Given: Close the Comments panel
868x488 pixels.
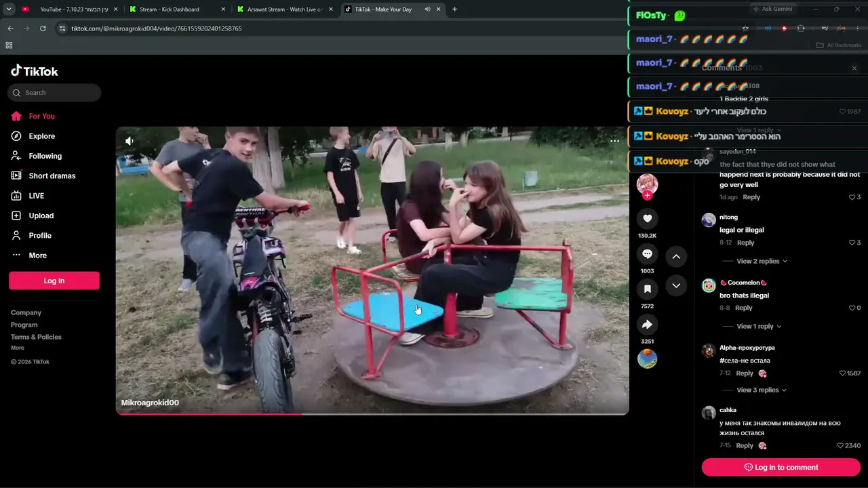Looking at the screenshot, I should pyautogui.click(x=854, y=68).
